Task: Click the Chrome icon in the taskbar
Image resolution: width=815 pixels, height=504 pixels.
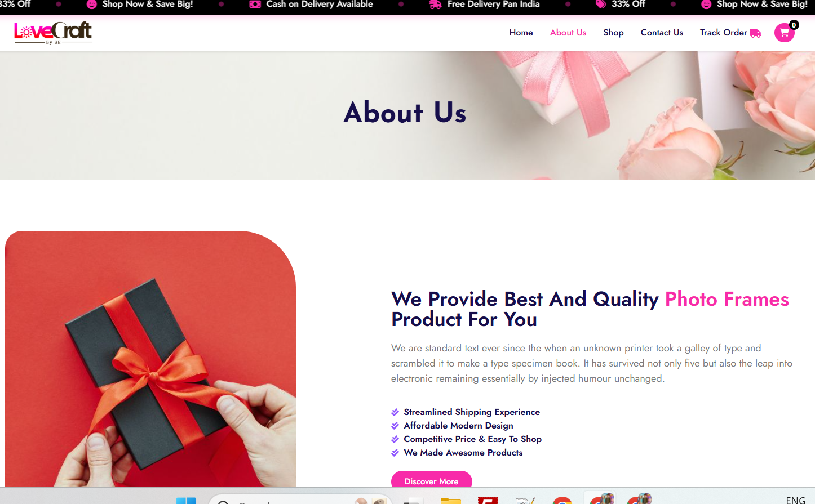Action: pyautogui.click(x=562, y=500)
